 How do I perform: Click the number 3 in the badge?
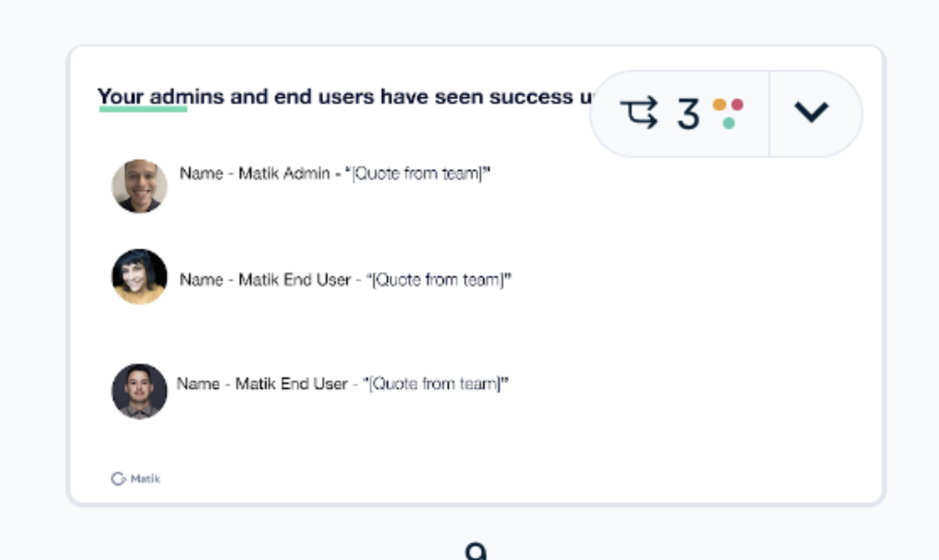(688, 114)
